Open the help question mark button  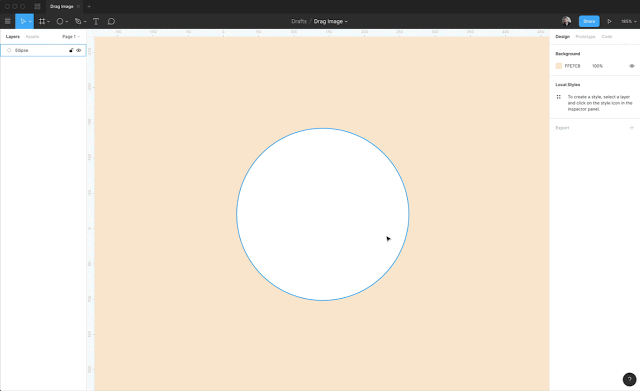[629, 379]
